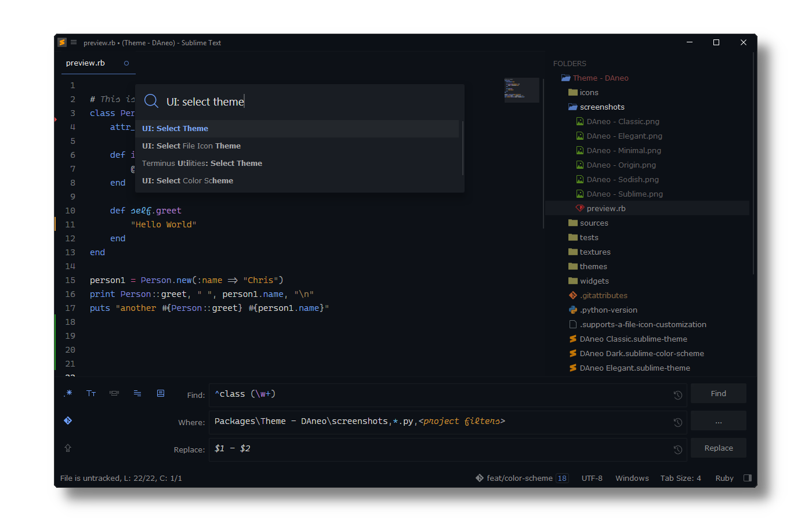Viewport: 812px width, 522px height.
Task: Click the Ruby icon beside preview.rb in sidebar
Action: click(580, 208)
